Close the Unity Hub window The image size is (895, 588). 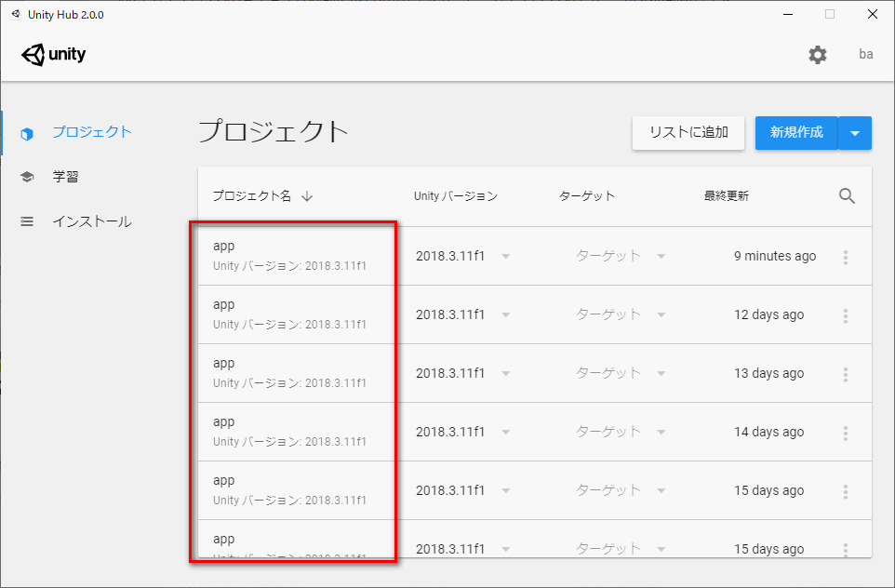pyautogui.click(x=873, y=14)
